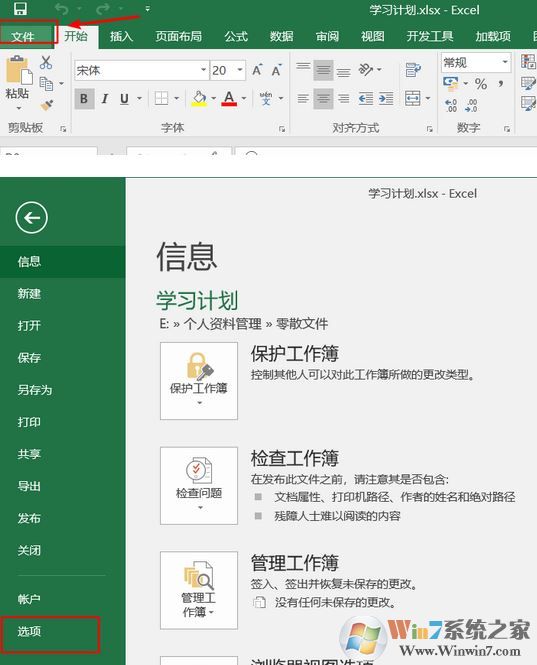
Task: Click the Cut scissors icon
Action: (46, 62)
